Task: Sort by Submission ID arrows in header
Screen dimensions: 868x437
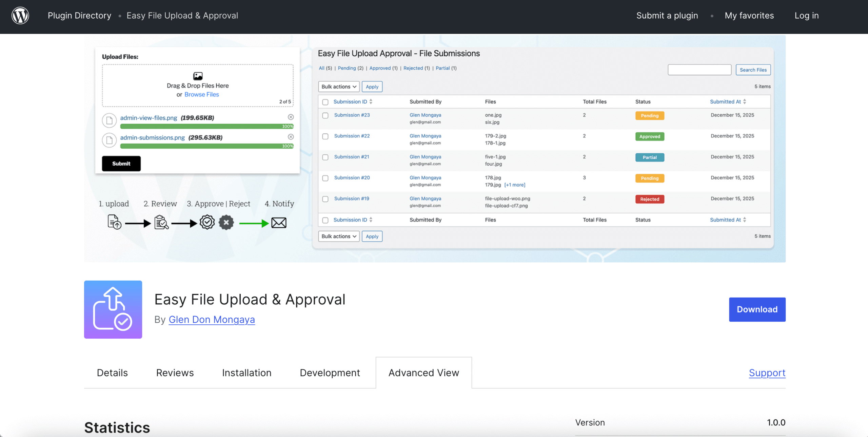Action: pyautogui.click(x=371, y=101)
